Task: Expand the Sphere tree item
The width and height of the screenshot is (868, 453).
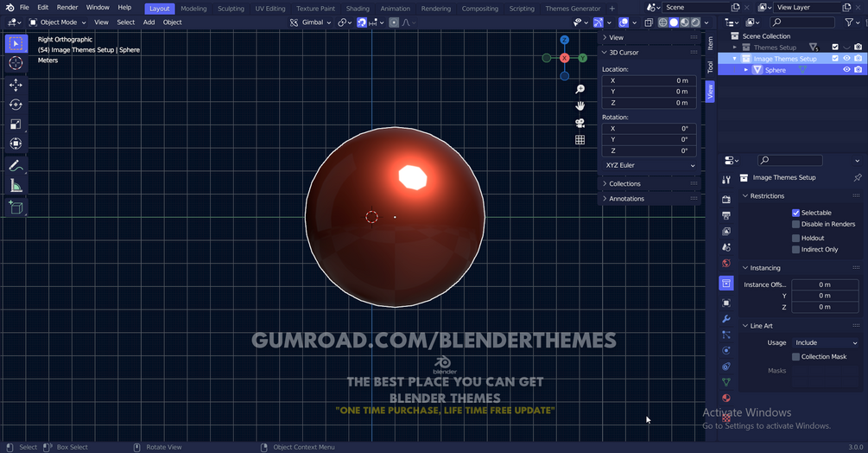Action: coord(745,70)
